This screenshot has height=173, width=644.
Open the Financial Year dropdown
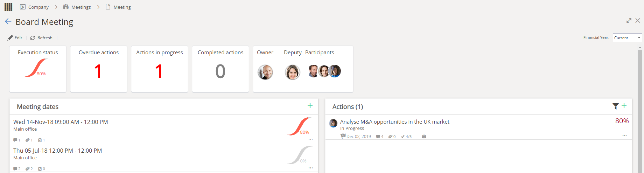pos(639,37)
